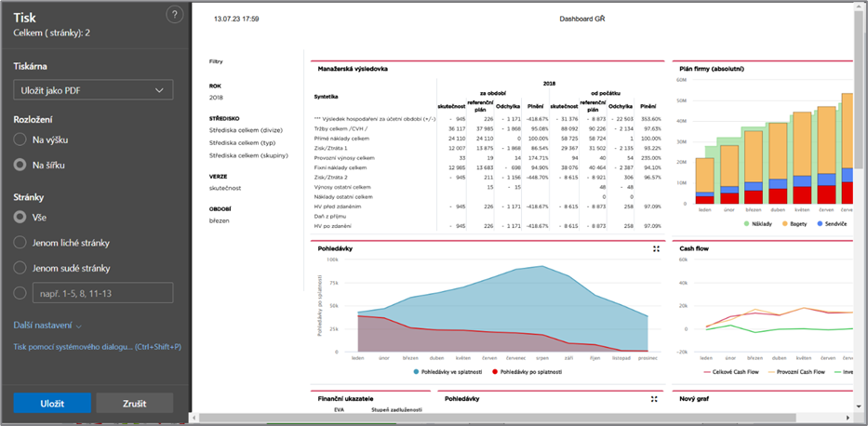Expand the lower Pohledávky panel fullscreen icon
The width and height of the screenshot is (868, 426).
(x=654, y=399)
